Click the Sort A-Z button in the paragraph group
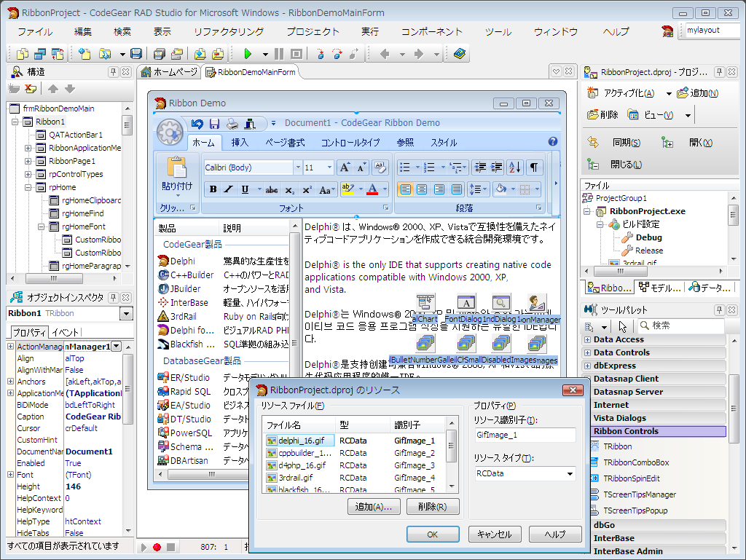 [x=515, y=167]
